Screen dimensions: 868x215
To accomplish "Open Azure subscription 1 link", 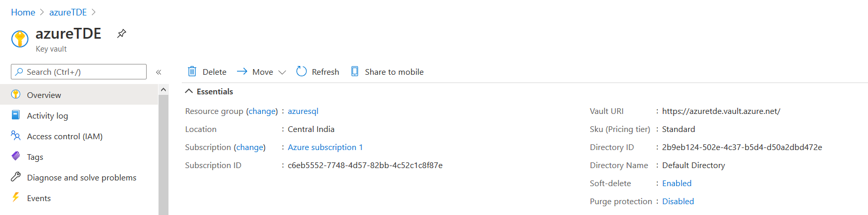I will click(x=325, y=147).
